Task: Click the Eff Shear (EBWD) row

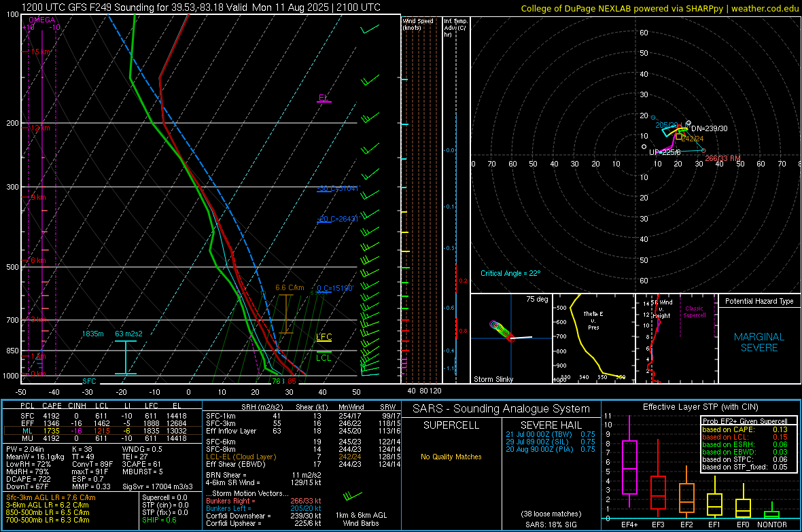Action: (303, 464)
